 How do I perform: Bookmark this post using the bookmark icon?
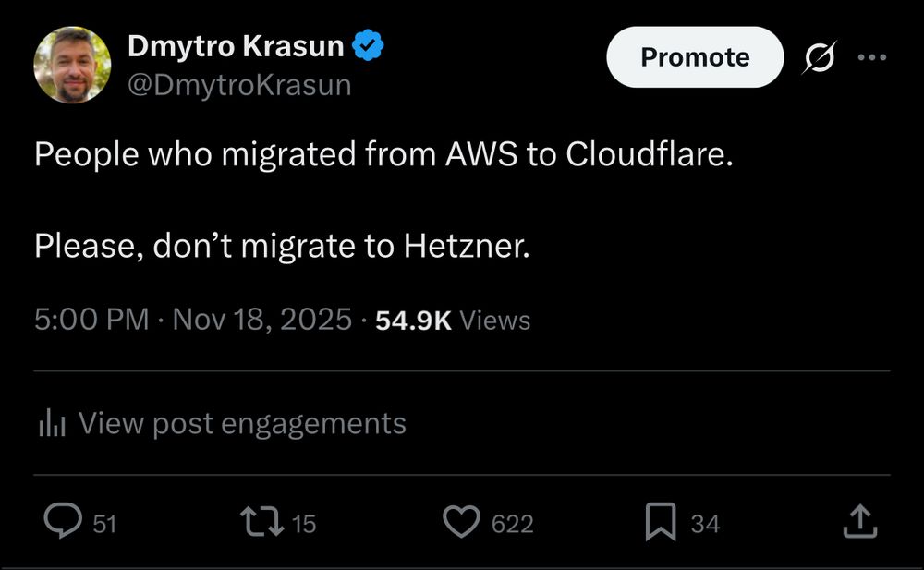660,523
